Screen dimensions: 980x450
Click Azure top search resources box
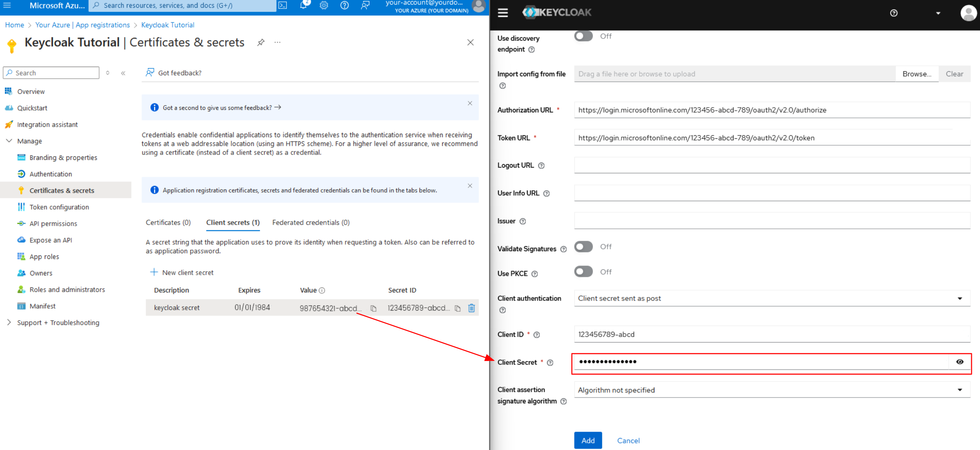(x=182, y=5)
